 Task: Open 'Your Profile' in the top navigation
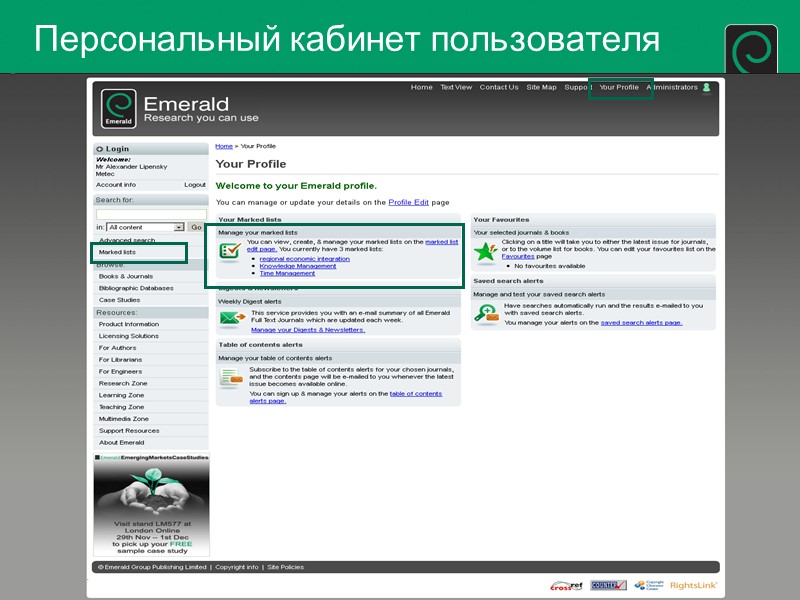(617, 87)
